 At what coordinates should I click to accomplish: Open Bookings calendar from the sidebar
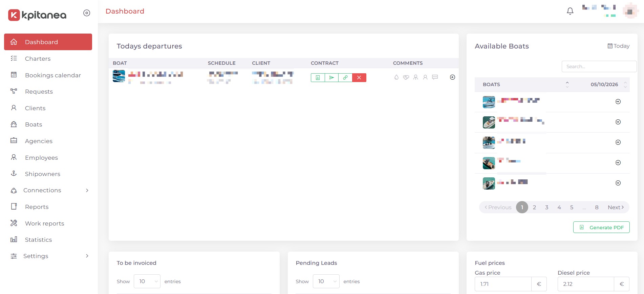click(x=48, y=75)
